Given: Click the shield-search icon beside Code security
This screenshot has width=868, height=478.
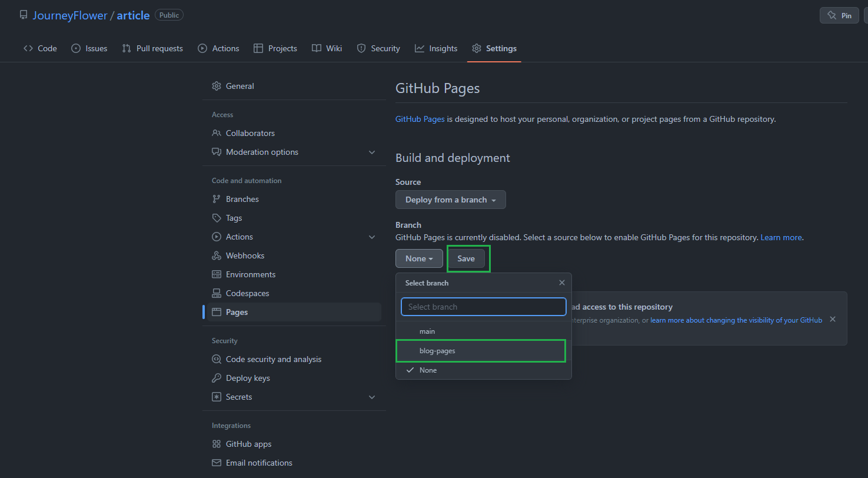Looking at the screenshot, I should pyautogui.click(x=217, y=359).
